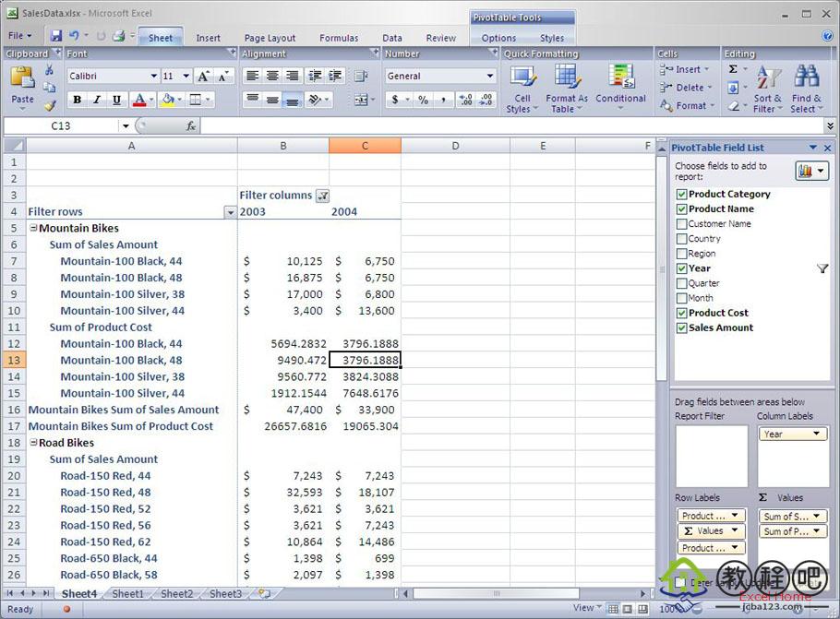Open Cell Styles gallery
This screenshot has height=619, width=840.
tap(522, 89)
